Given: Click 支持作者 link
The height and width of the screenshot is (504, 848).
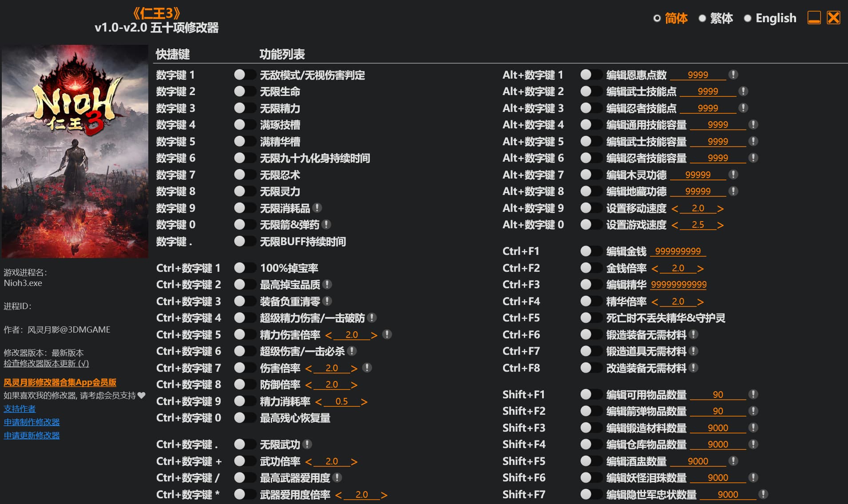Looking at the screenshot, I should click(20, 409).
